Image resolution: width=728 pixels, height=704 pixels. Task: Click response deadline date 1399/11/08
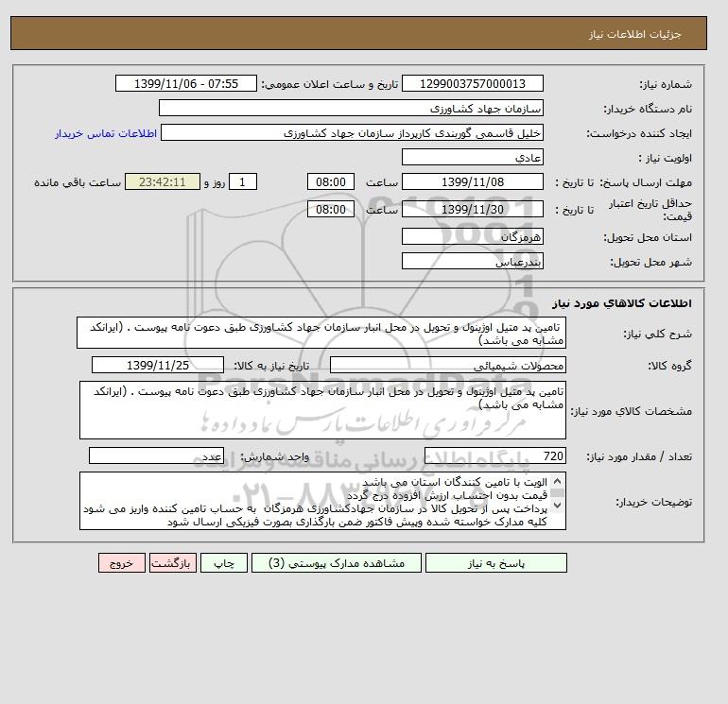click(472, 182)
